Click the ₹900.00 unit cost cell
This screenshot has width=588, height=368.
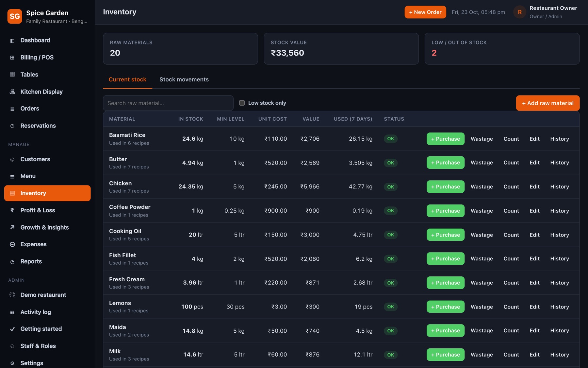pos(275,211)
